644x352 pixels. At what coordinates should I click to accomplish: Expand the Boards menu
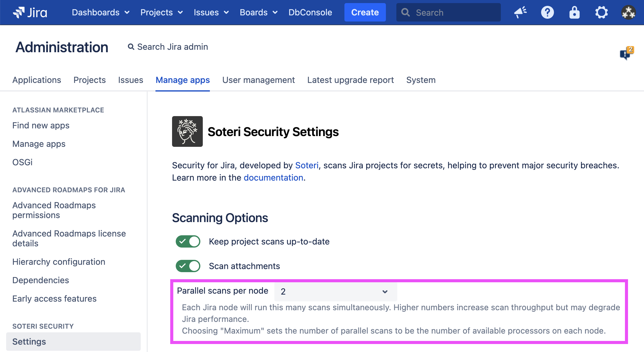[258, 12]
